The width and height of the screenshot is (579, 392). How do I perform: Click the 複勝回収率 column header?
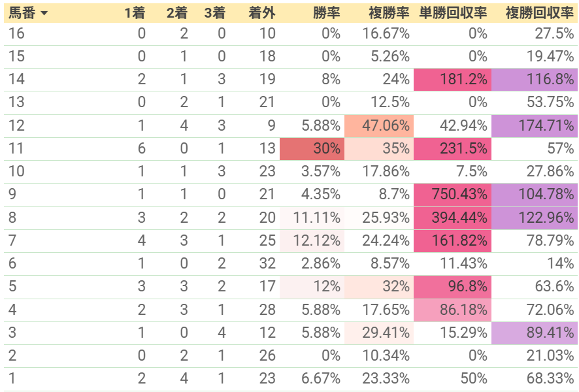point(540,13)
